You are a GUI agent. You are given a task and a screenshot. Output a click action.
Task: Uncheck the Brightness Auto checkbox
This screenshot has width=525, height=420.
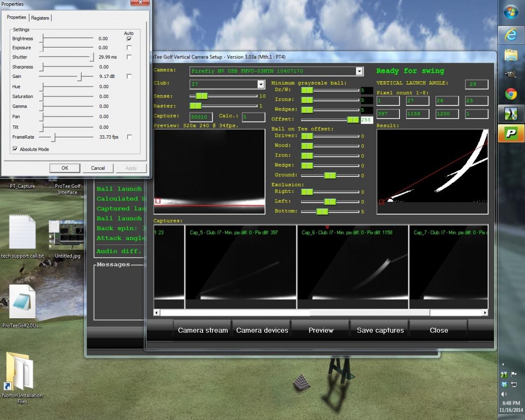tap(129, 39)
